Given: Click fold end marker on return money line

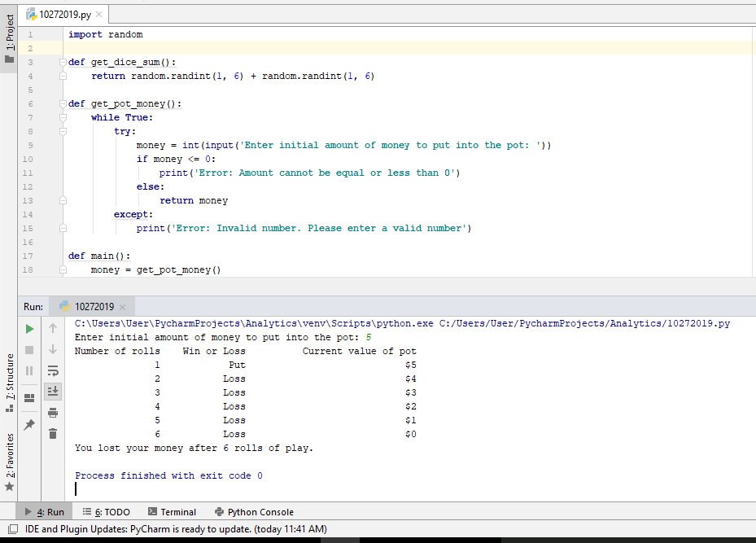Looking at the screenshot, I should [63, 200].
